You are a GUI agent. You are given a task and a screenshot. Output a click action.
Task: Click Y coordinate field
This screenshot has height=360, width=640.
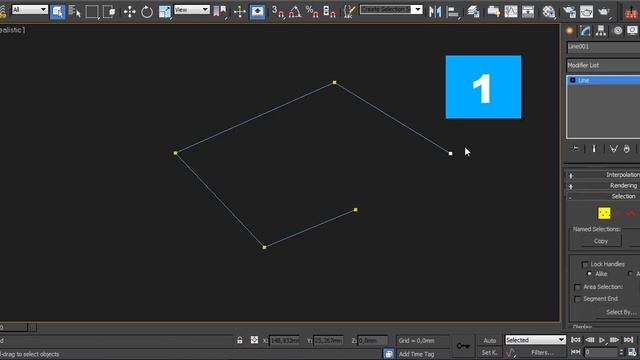click(x=328, y=340)
